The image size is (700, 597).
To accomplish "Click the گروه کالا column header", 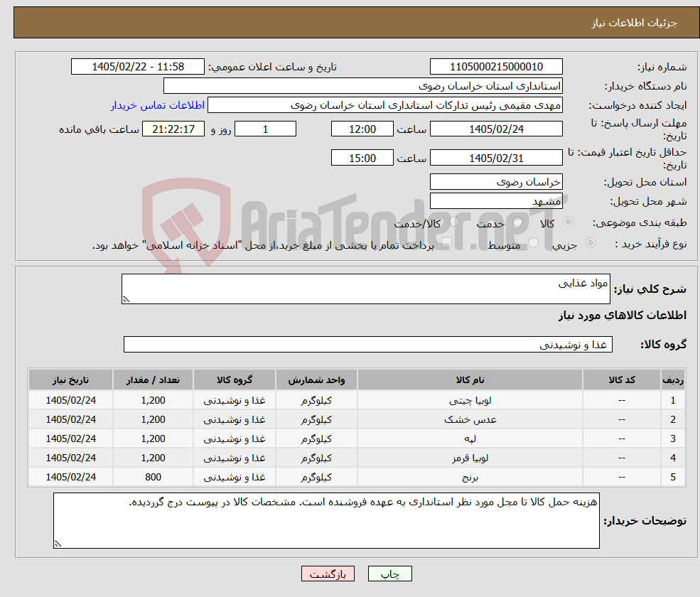I will tap(235, 380).
